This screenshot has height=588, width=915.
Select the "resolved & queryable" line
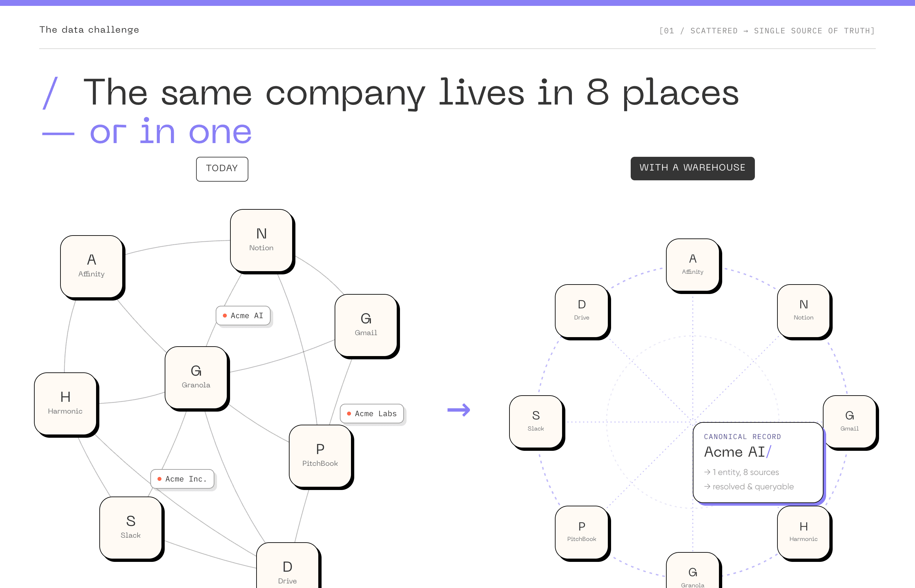pyautogui.click(x=748, y=486)
